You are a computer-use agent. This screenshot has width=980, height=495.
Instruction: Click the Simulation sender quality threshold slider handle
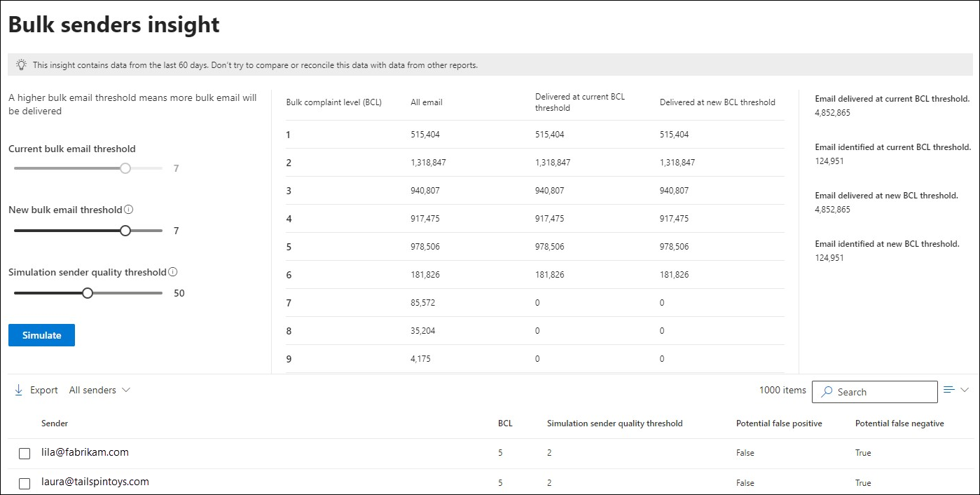click(88, 293)
